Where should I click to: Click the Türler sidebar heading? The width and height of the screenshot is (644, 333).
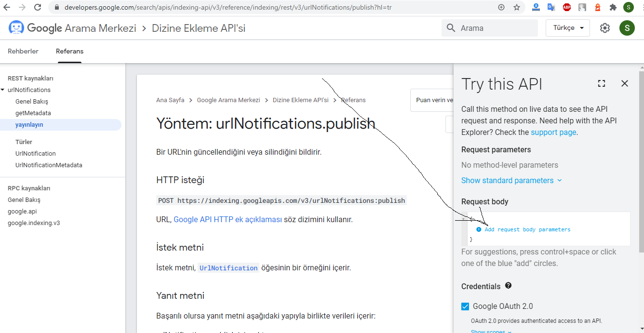(24, 142)
